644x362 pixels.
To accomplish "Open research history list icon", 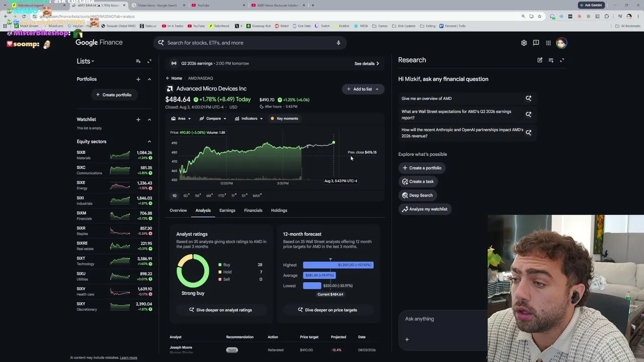I will point(551,60).
